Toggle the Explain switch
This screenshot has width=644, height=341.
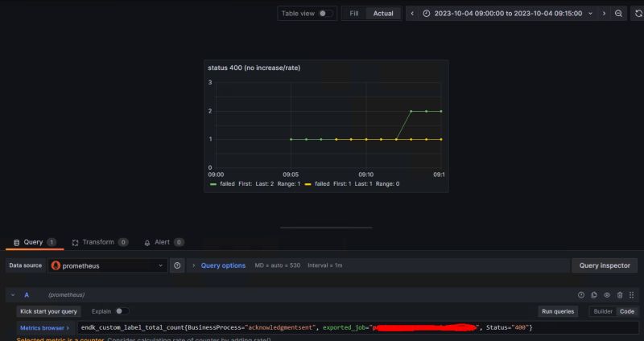[x=122, y=311]
